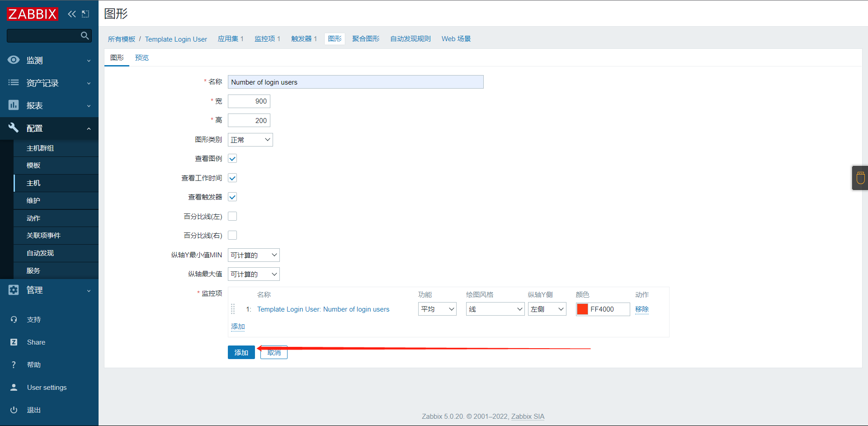Click the User settings person icon
The image size is (868, 426).
click(14, 388)
